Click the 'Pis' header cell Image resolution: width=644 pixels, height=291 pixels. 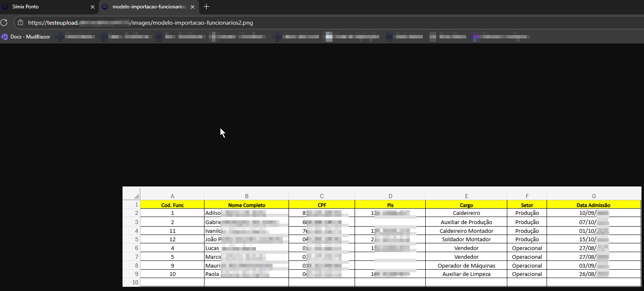tap(390, 205)
